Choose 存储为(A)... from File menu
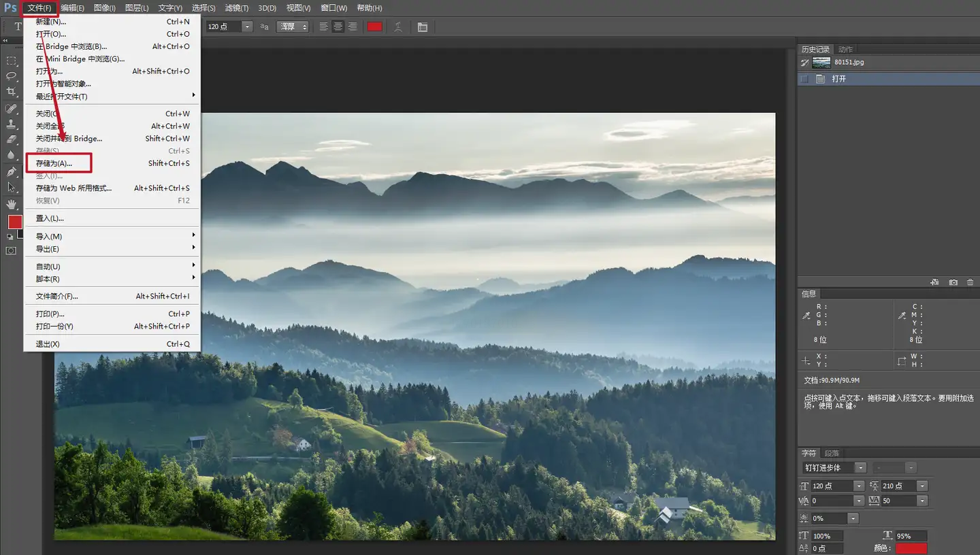 [x=54, y=163]
